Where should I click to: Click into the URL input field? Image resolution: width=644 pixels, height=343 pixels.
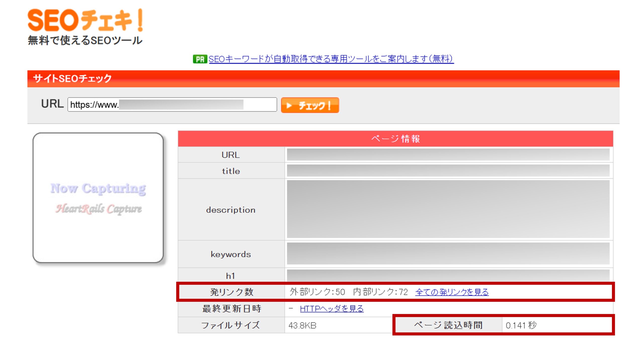click(x=172, y=105)
